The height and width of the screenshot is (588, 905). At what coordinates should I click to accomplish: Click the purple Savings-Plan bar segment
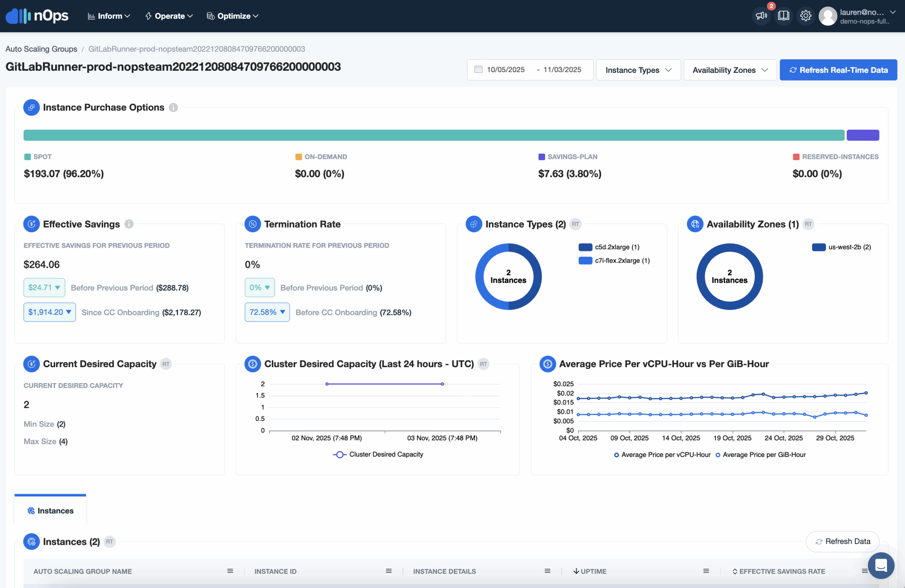tap(863, 135)
